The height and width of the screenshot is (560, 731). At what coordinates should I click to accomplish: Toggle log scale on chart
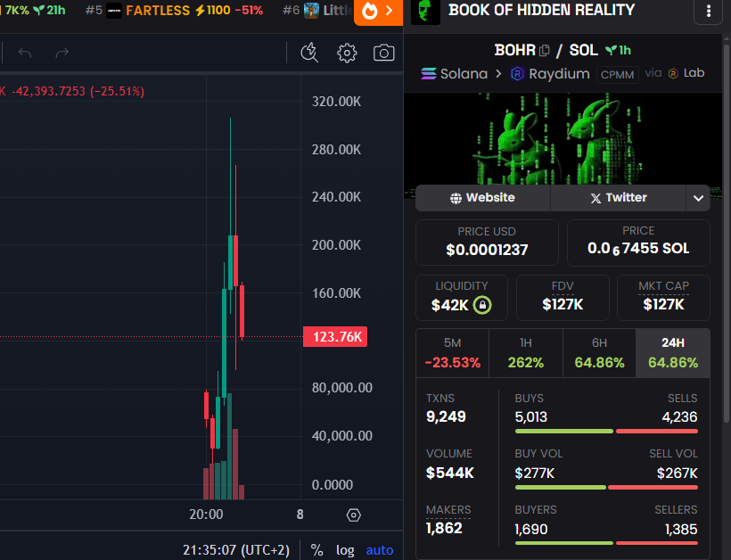(x=345, y=550)
